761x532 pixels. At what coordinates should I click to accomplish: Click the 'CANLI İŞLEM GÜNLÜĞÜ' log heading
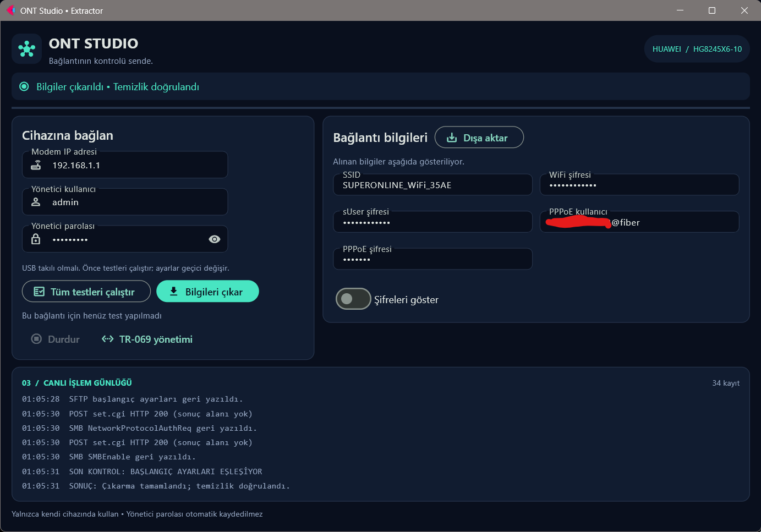(x=87, y=383)
